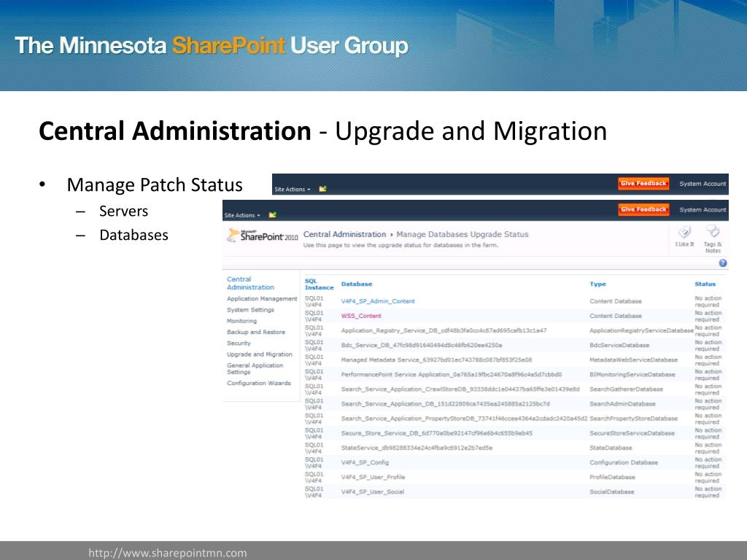747x560 pixels.
Task: Click the navigate-up folder icon in front window
Action: click(273, 215)
